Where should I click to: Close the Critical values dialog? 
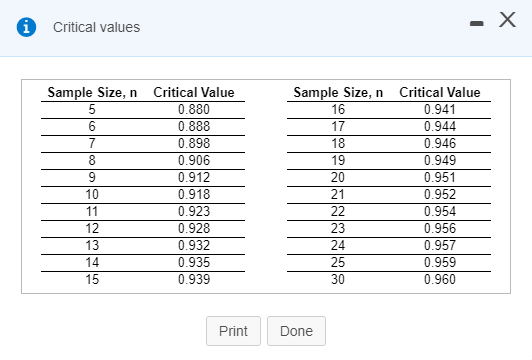click(x=508, y=20)
